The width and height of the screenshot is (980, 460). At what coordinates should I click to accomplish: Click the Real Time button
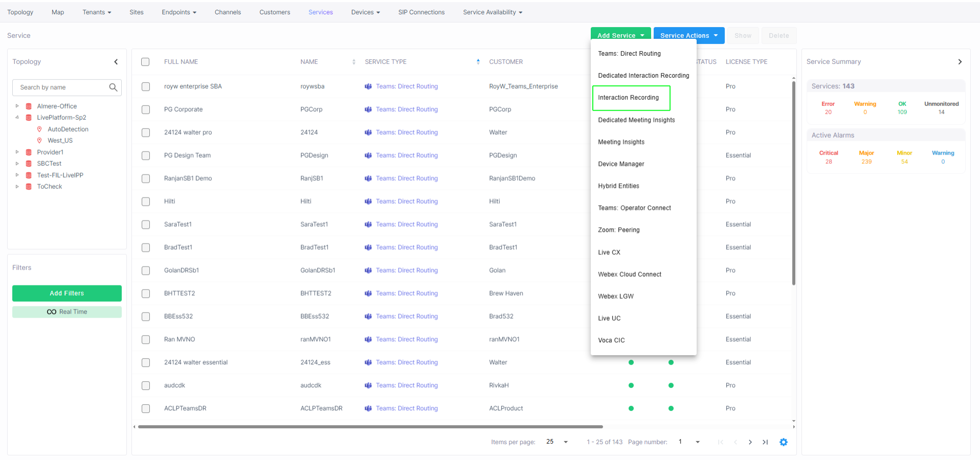pyautogui.click(x=67, y=312)
